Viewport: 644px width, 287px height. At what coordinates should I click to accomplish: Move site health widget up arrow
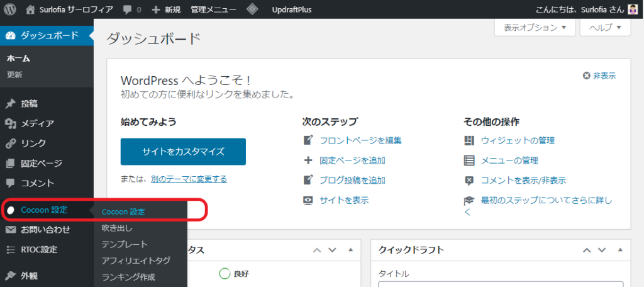(317, 250)
